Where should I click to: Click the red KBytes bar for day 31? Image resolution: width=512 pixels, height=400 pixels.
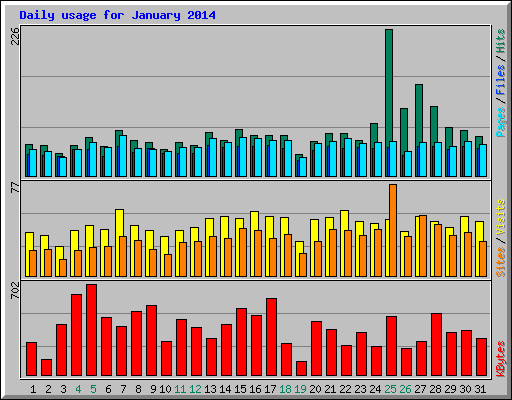[x=482, y=357]
